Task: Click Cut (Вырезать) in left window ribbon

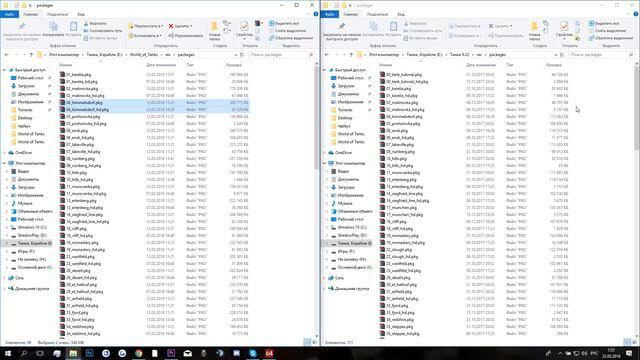Action: point(95,24)
